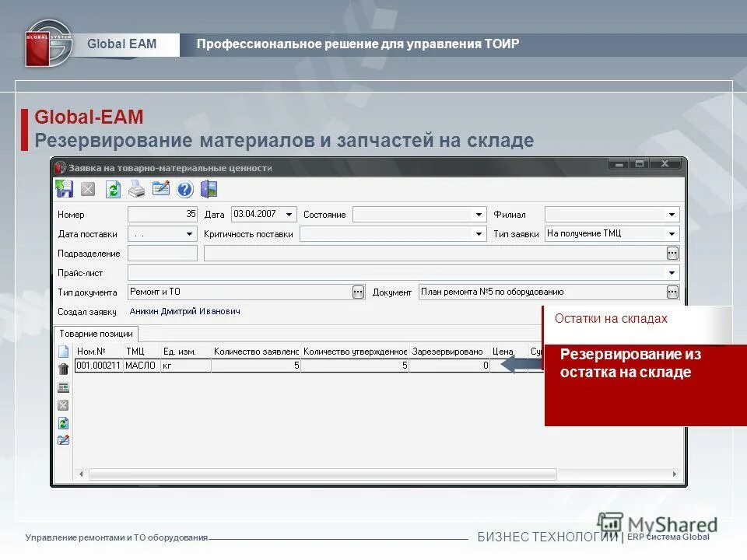This screenshot has width=747, height=560.
Task: Add a new position with the blank page icon
Action: click(63, 352)
